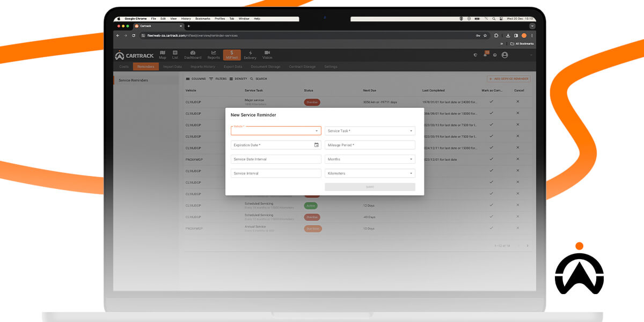The image size is (644, 322).
Task: Open the List view icon
Action: point(175,54)
